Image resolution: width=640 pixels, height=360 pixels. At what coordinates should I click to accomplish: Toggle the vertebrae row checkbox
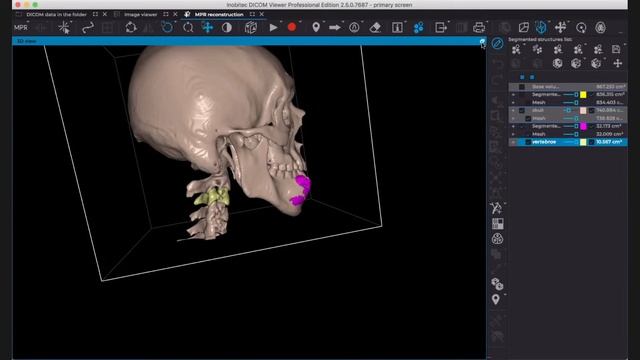click(528, 142)
